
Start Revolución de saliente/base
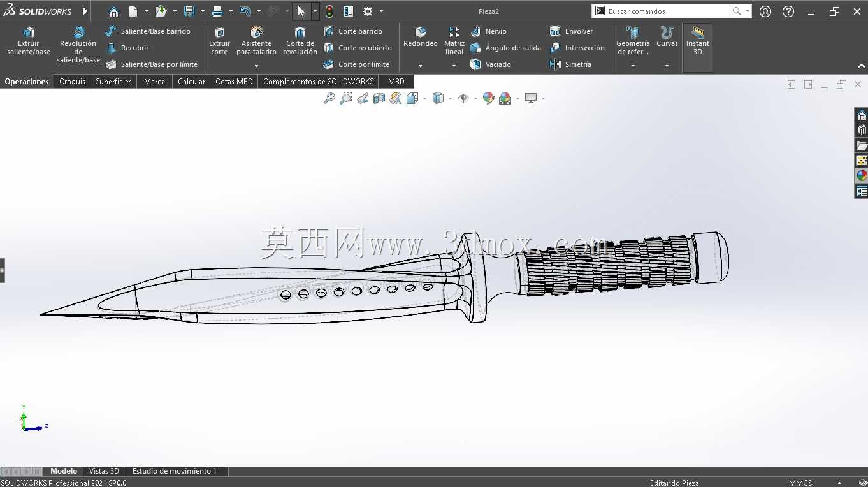[78, 45]
